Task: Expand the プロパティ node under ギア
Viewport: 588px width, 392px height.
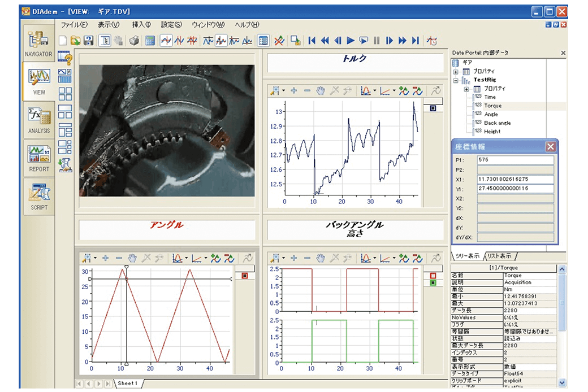Action: [456, 72]
